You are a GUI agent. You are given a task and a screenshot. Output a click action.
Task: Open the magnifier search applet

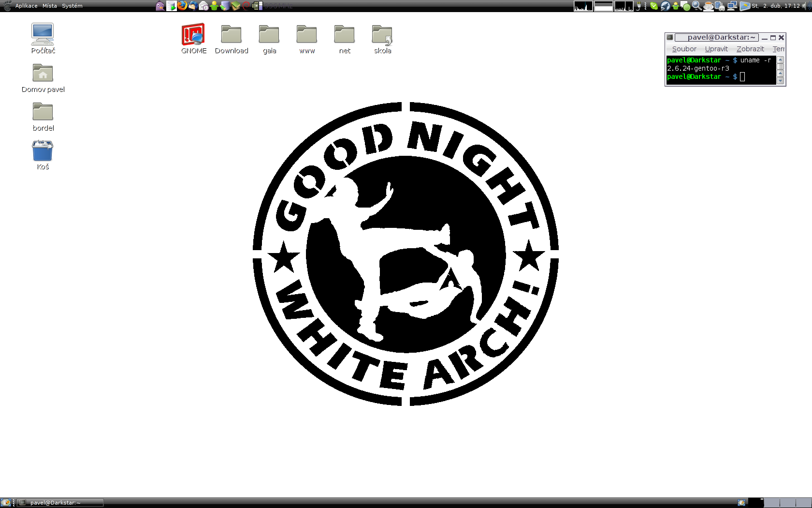(x=696, y=6)
